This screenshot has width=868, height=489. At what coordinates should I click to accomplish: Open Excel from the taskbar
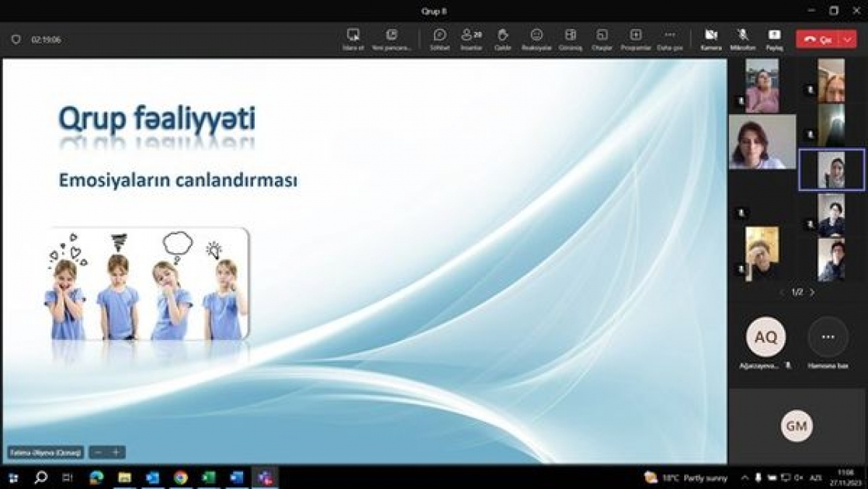click(x=209, y=477)
